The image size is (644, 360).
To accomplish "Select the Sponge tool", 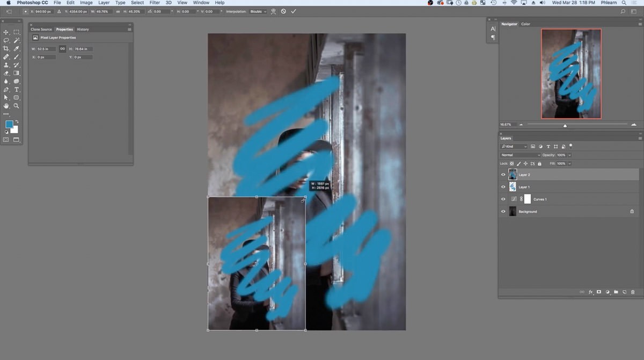I will click(17, 81).
